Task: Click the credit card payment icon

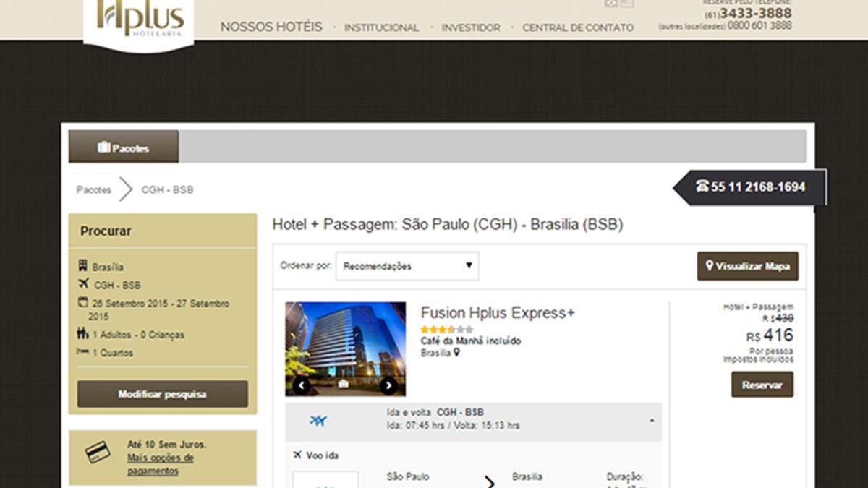Action: click(x=98, y=453)
